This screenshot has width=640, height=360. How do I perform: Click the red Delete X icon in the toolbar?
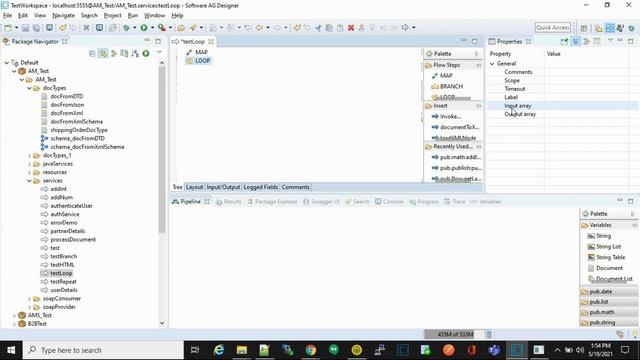[351, 28]
